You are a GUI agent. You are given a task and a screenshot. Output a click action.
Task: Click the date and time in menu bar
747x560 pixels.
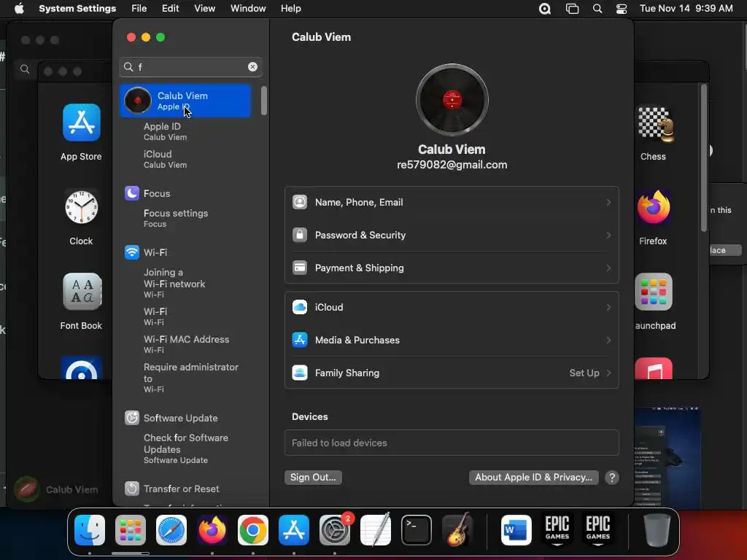coord(686,9)
